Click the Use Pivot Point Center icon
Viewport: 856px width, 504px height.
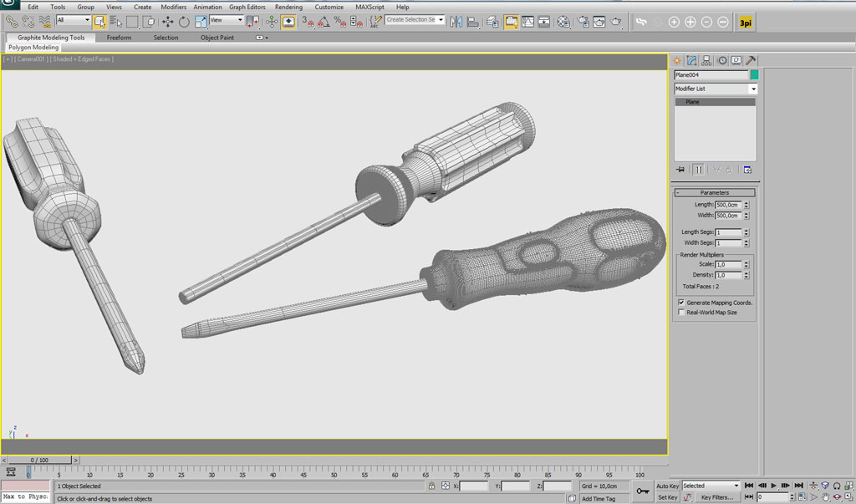(252, 22)
